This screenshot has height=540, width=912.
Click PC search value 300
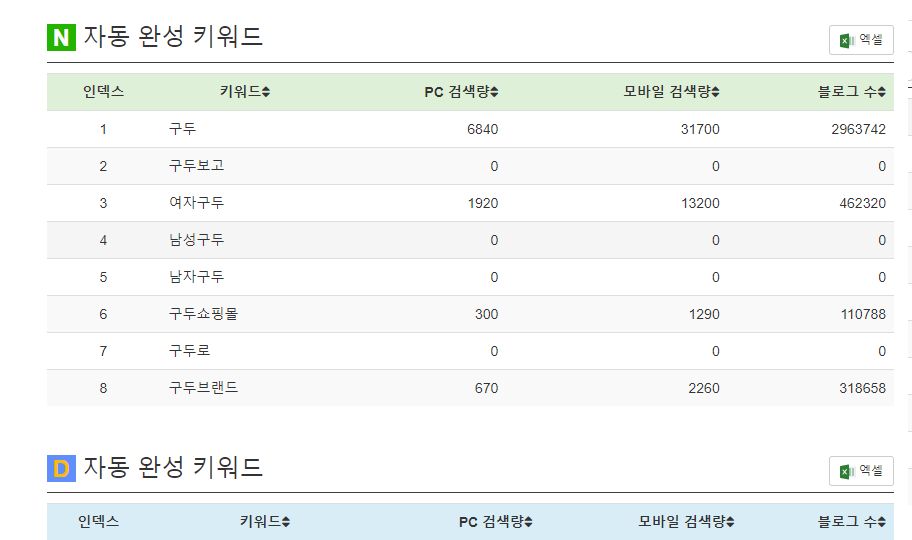(x=486, y=314)
